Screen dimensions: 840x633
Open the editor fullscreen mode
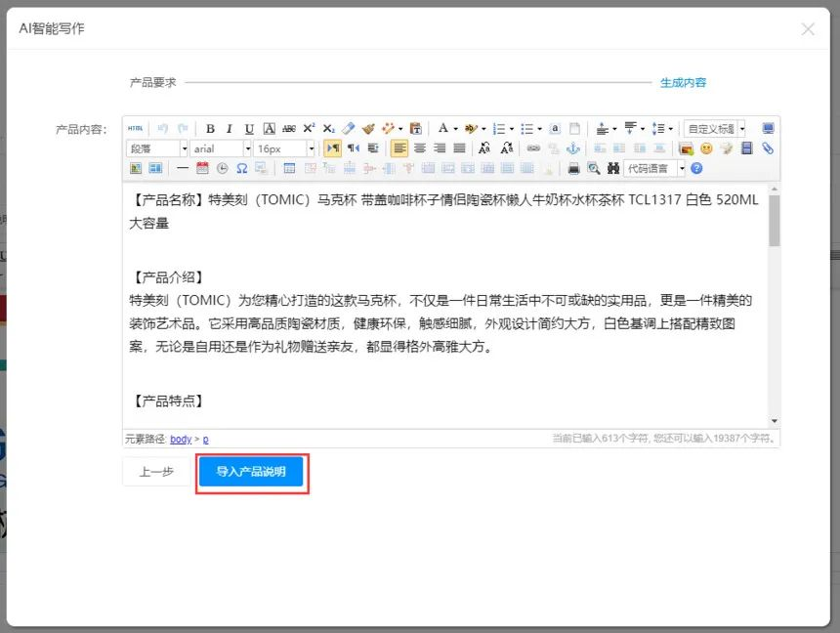coord(769,129)
